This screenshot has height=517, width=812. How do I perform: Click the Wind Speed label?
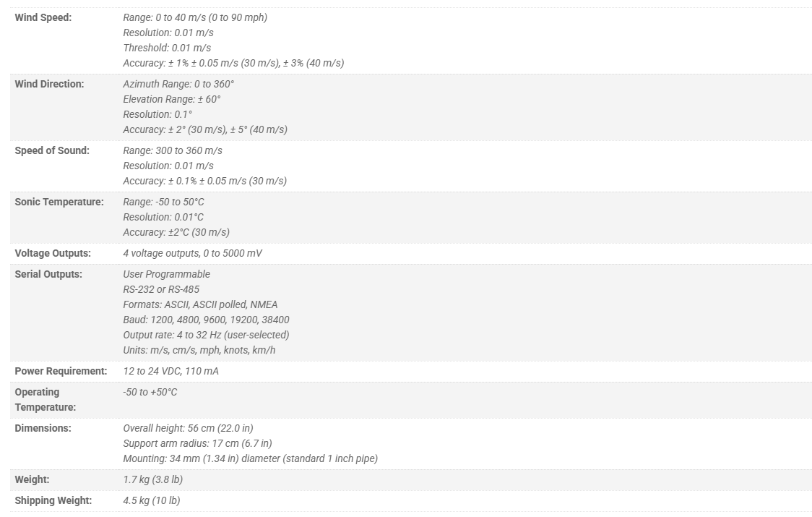tap(43, 17)
